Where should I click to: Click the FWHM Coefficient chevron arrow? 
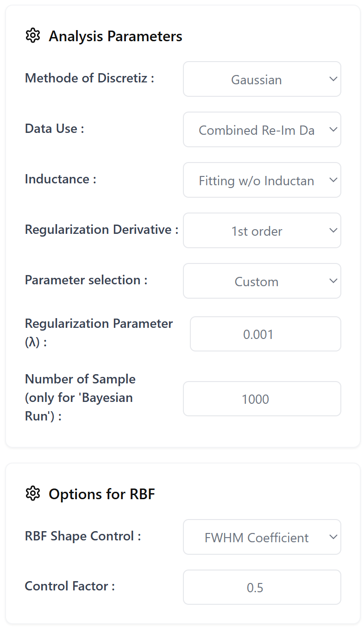coord(333,537)
